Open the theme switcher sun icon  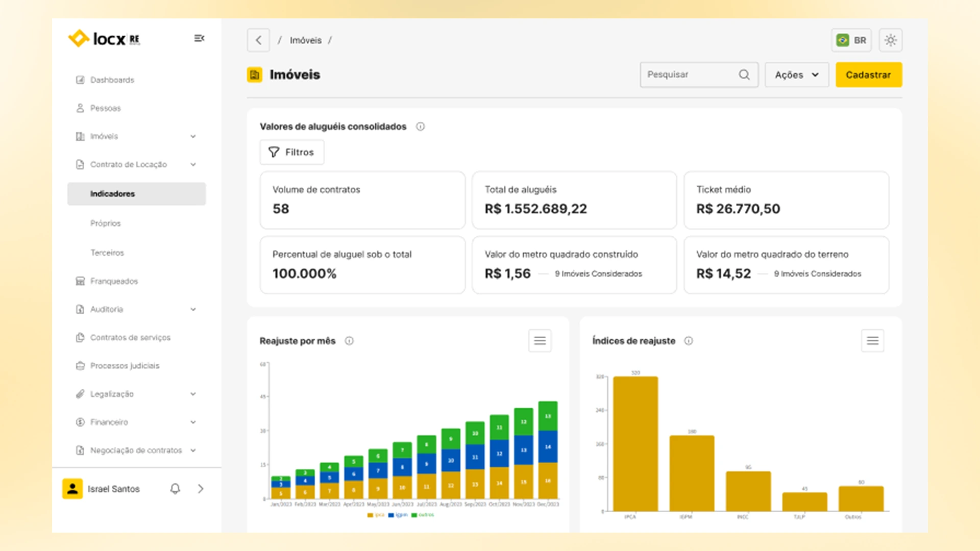tap(890, 40)
